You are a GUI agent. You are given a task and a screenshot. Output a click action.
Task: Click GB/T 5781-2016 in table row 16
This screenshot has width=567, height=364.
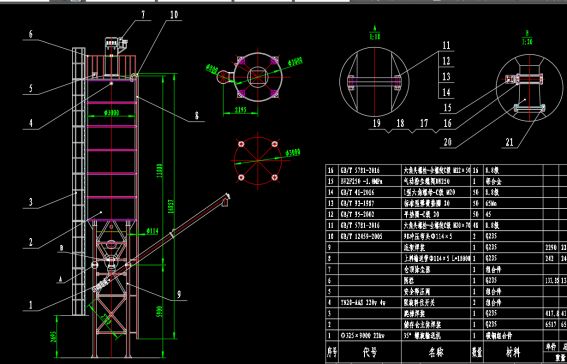coord(360,170)
